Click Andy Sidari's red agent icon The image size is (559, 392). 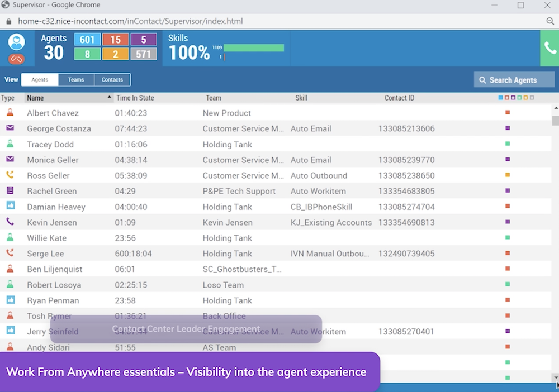(10, 346)
